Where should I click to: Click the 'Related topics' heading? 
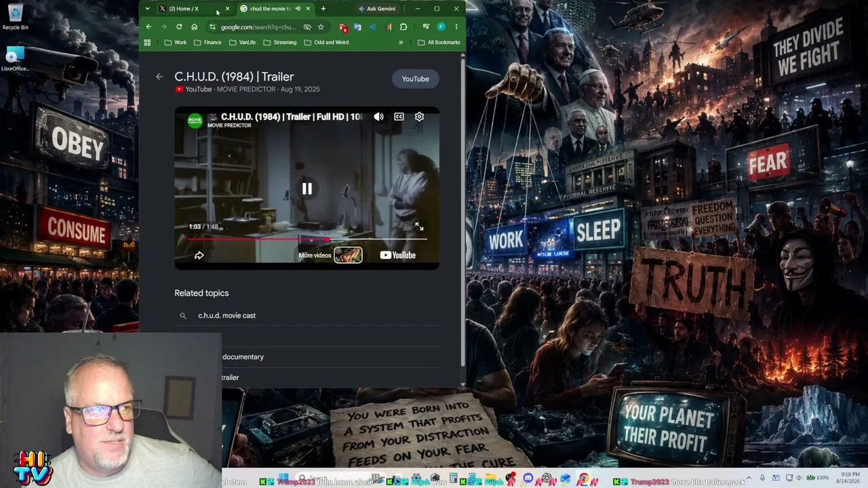point(201,293)
